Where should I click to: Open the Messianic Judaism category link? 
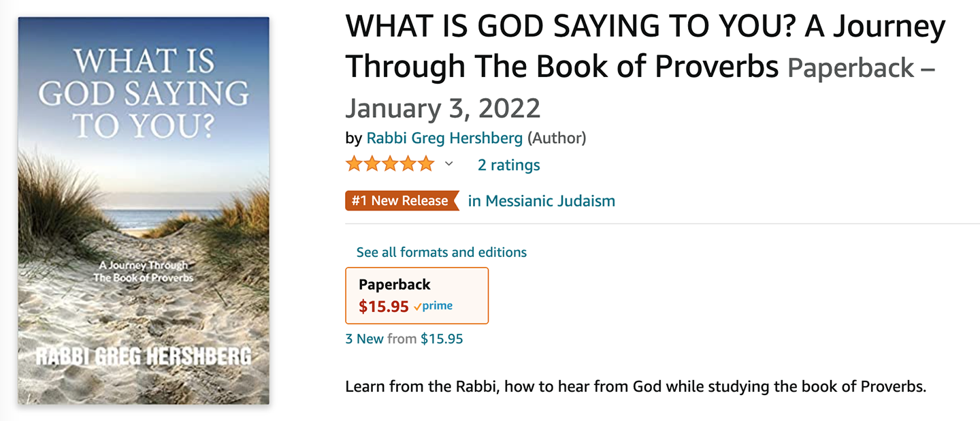[x=542, y=201]
